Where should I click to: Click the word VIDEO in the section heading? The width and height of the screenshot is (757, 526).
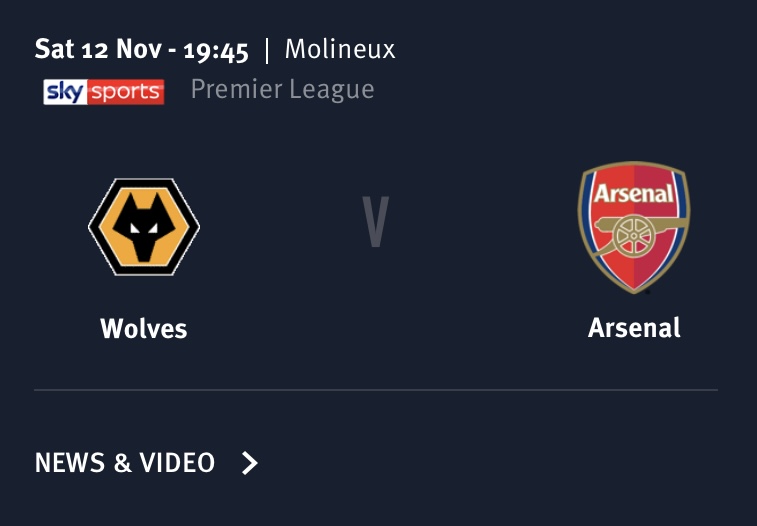pos(177,463)
